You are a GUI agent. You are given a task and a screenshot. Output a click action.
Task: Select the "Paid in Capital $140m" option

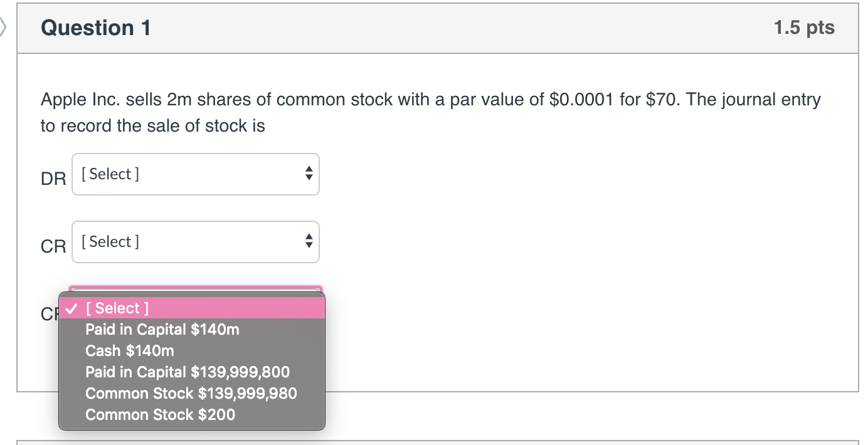162,329
